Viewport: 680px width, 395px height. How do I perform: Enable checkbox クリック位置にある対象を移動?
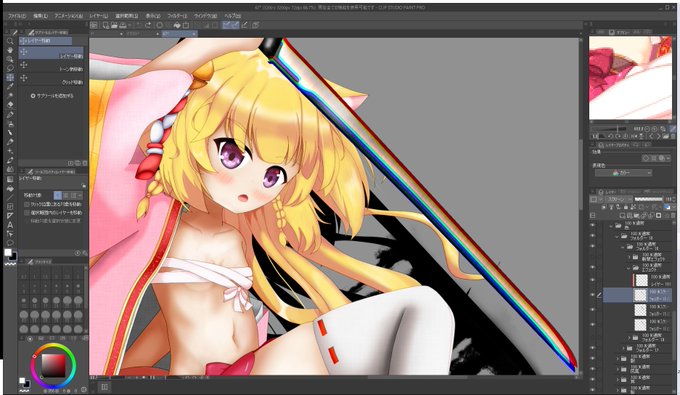pos(27,204)
